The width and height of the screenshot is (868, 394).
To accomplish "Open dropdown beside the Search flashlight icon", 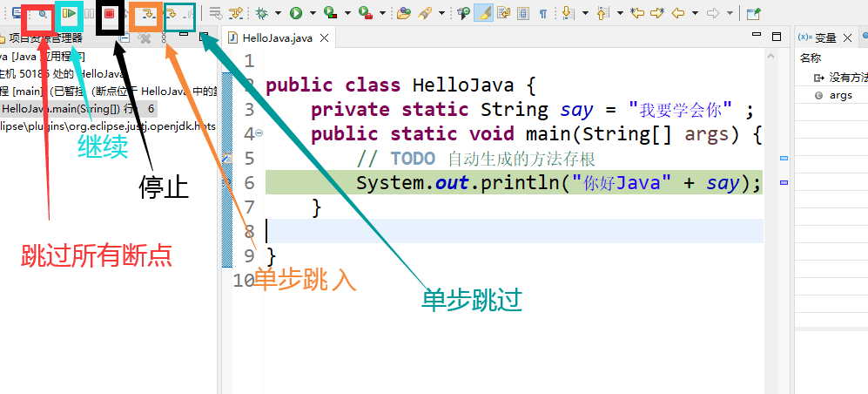I will point(441,13).
